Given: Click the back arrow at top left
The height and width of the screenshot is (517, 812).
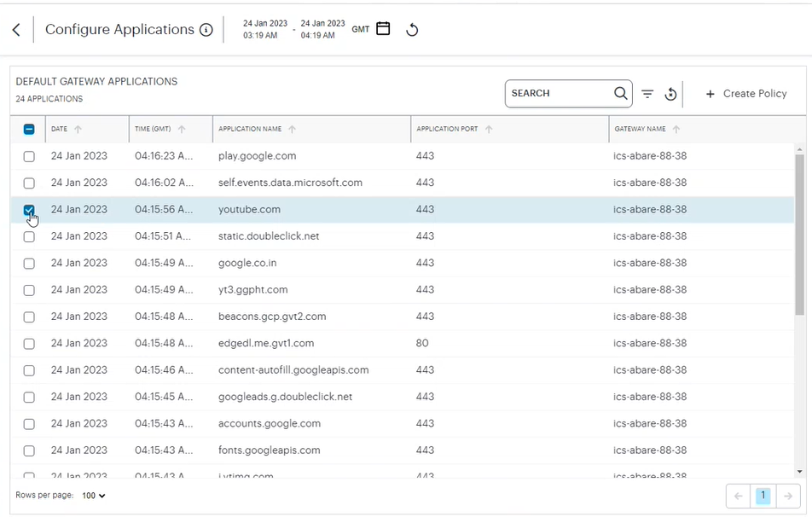Looking at the screenshot, I should (x=14, y=29).
